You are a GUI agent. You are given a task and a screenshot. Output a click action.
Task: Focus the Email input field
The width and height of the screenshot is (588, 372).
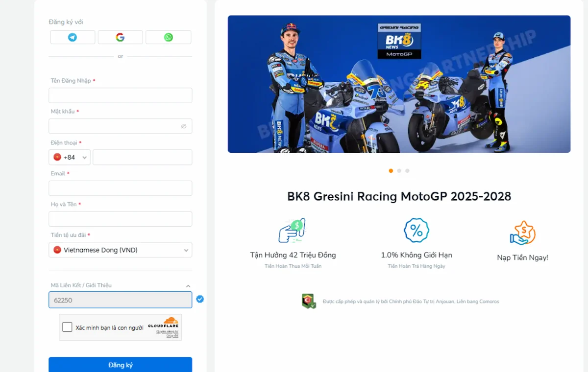(120, 188)
